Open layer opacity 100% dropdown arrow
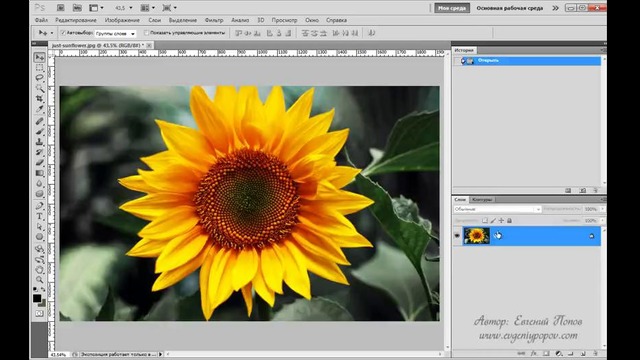 click(x=602, y=209)
